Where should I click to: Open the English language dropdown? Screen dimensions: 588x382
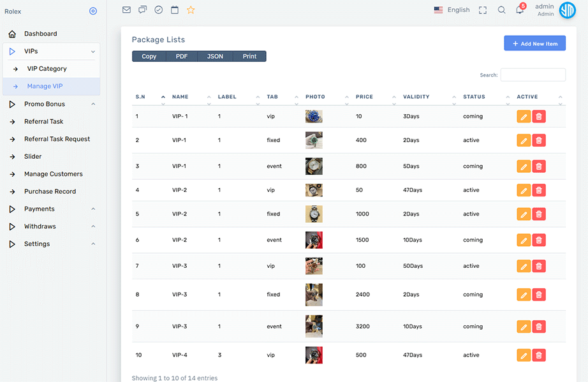point(452,10)
